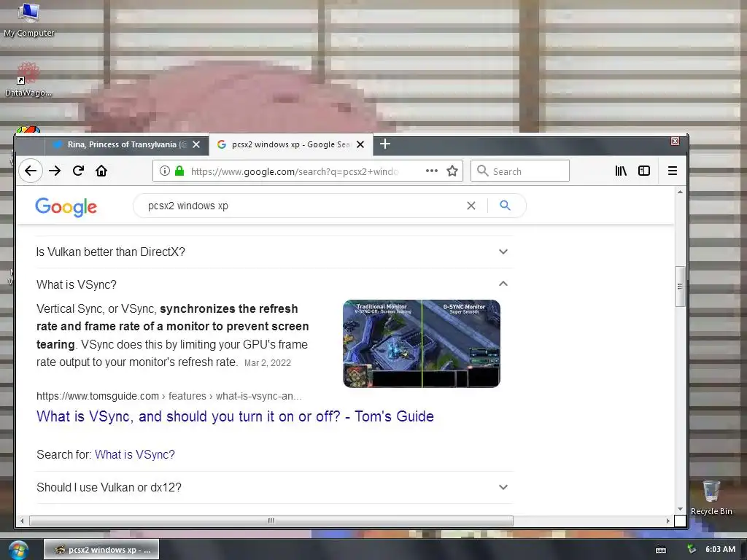Click the forward navigation arrow
The image size is (747, 560).
click(x=55, y=171)
